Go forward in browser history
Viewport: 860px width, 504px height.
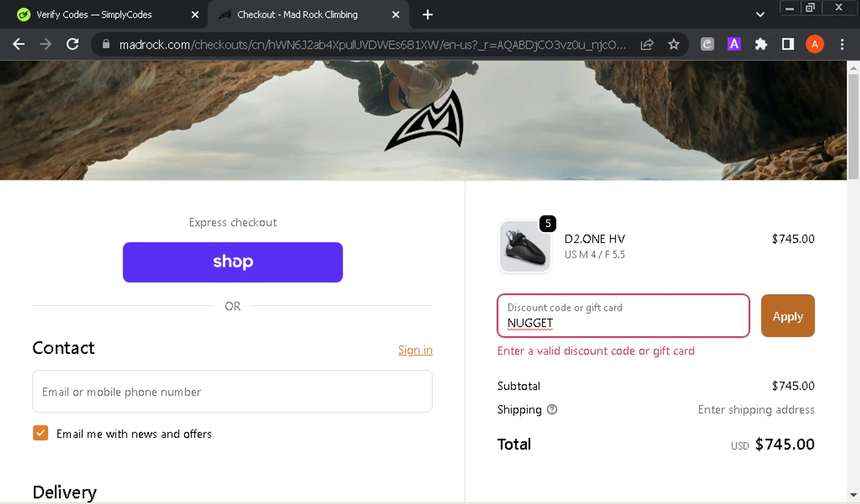(45, 44)
